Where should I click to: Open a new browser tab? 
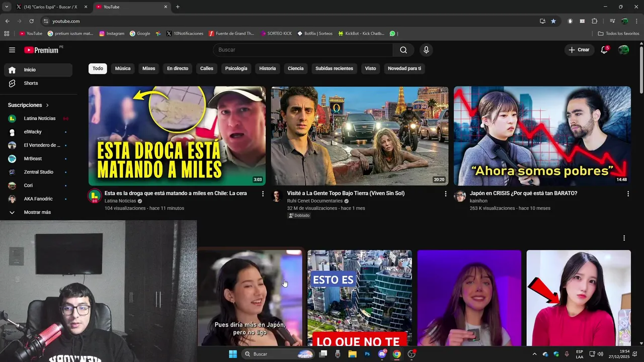click(178, 7)
